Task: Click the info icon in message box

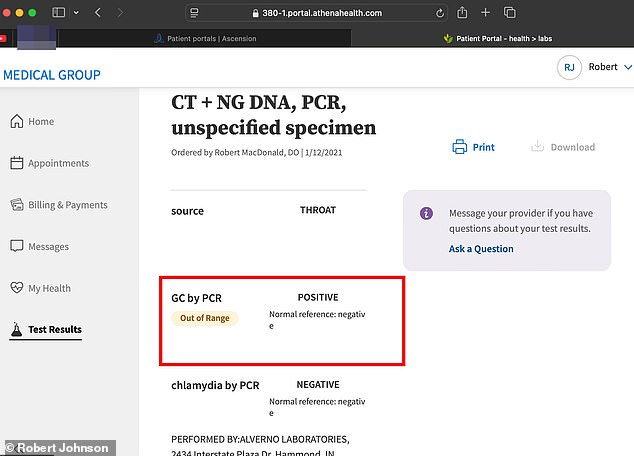Action: coord(426,213)
